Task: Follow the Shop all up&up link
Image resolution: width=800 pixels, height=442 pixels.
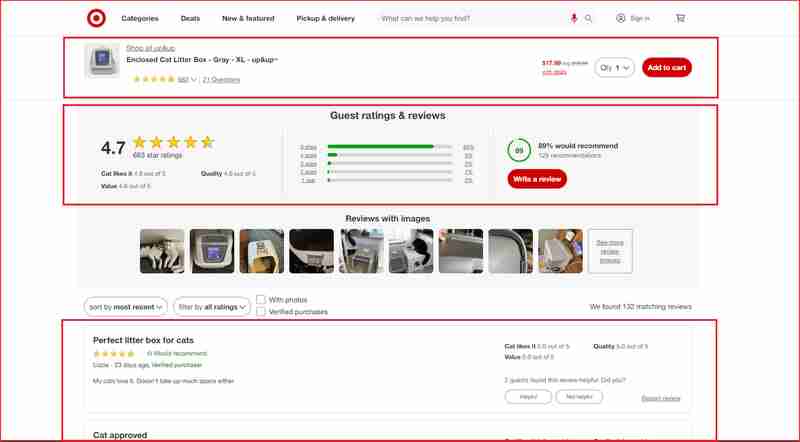Action: (x=151, y=48)
